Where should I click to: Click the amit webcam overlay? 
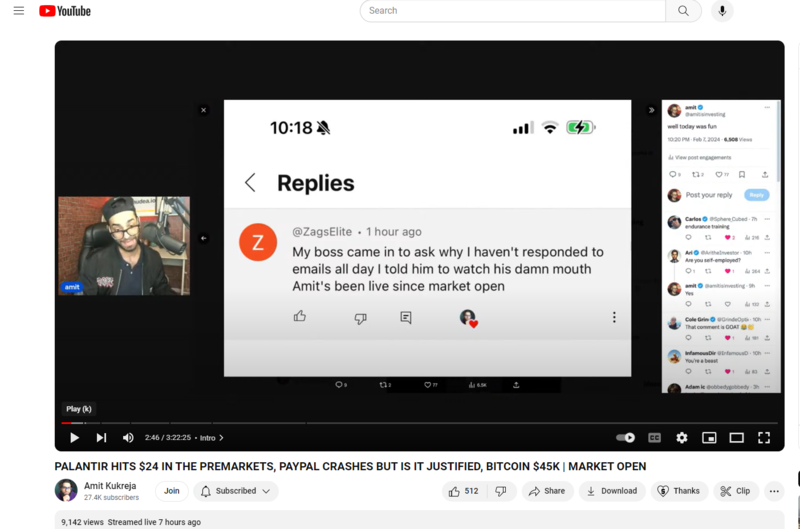point(124,246)
